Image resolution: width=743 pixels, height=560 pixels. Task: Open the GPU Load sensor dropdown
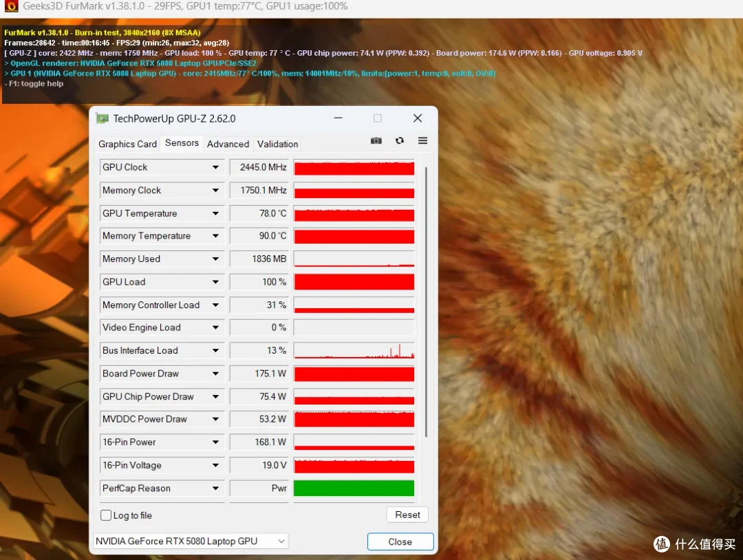coord(215,282)
